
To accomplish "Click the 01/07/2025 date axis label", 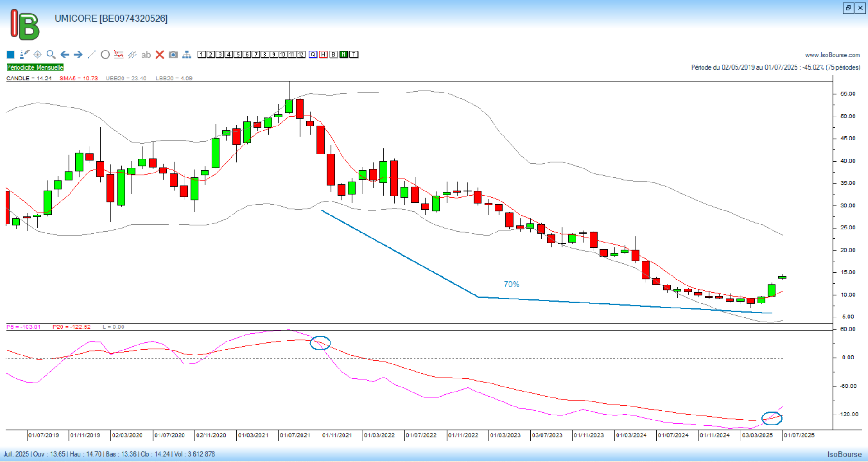I will [x=799, y=435].
